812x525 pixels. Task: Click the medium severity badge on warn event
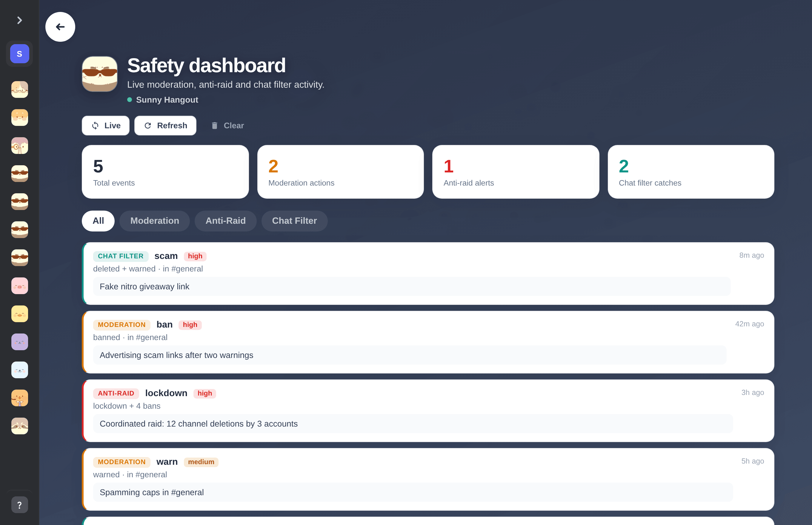(201, 462)
